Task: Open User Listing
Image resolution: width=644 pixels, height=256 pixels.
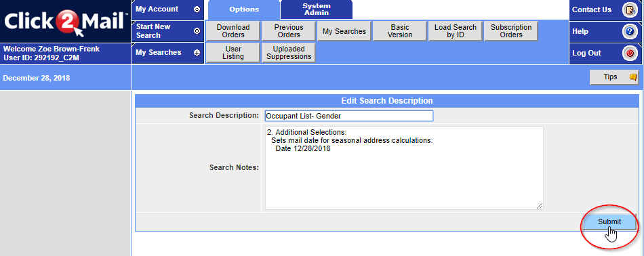Action: (x=233, y=53)
